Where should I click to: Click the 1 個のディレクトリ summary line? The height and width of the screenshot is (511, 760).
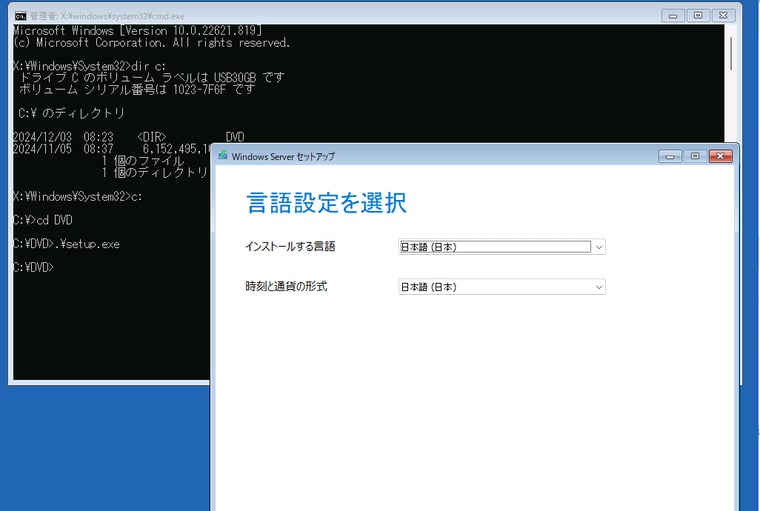[155, 172]
